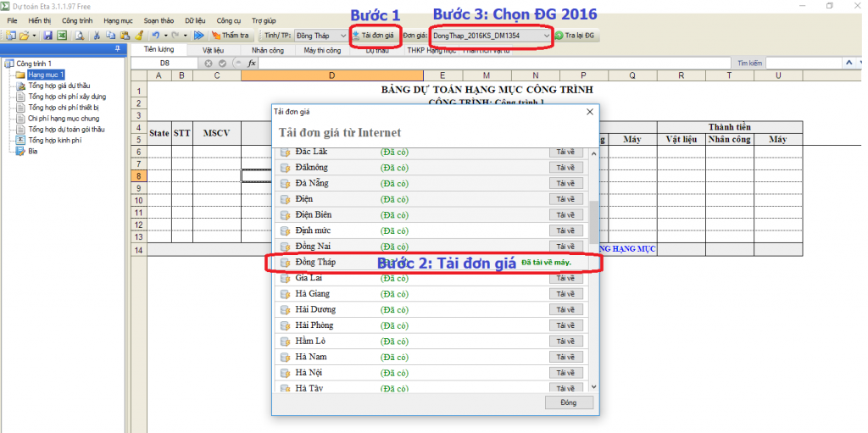Switch to the Nhân công tab

267,50
